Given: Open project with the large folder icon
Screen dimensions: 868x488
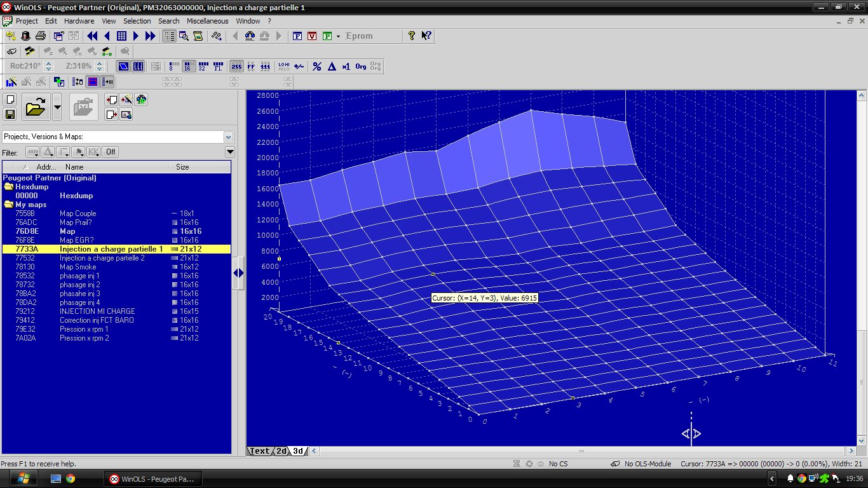Looking at the screenshot, I should click(36, 107).
